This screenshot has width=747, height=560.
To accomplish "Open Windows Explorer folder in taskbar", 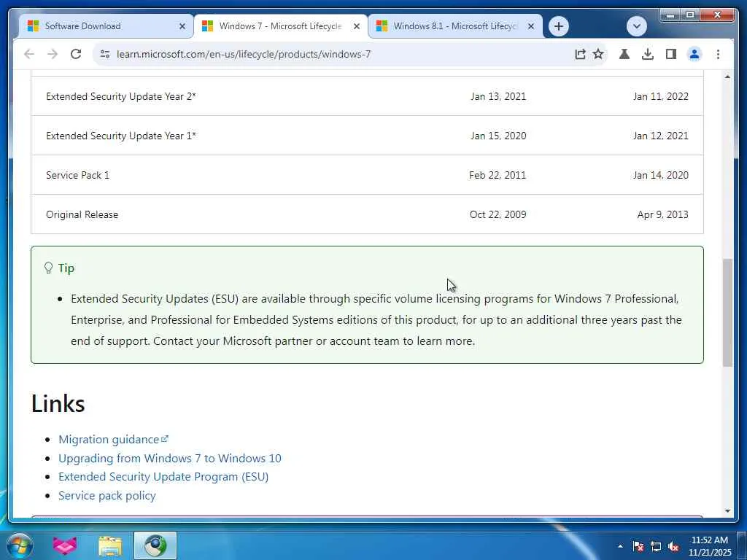I will (x=110, y=545).
